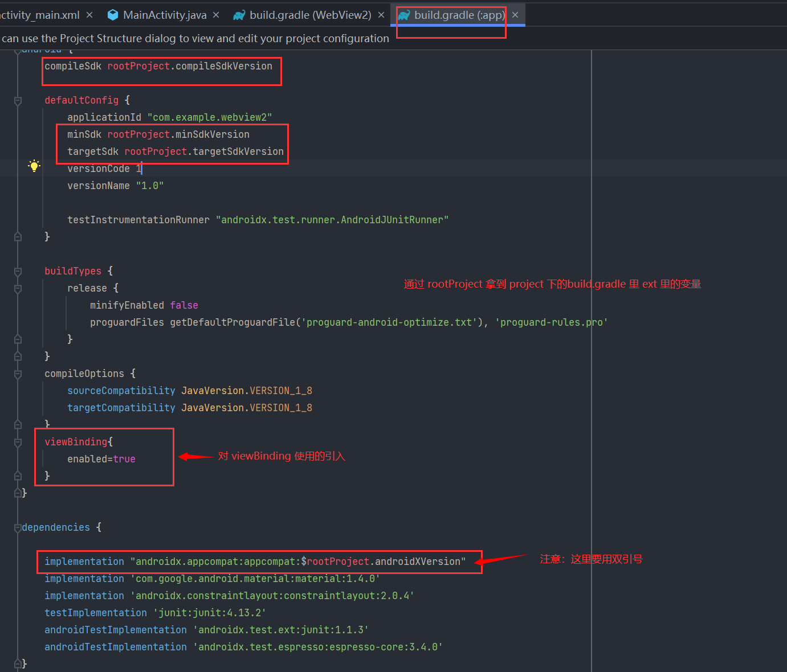Screen dimensions: 787x672
Task: Click the quick-fix lightbulb icon in the gutter
Action: pos(34,166)
